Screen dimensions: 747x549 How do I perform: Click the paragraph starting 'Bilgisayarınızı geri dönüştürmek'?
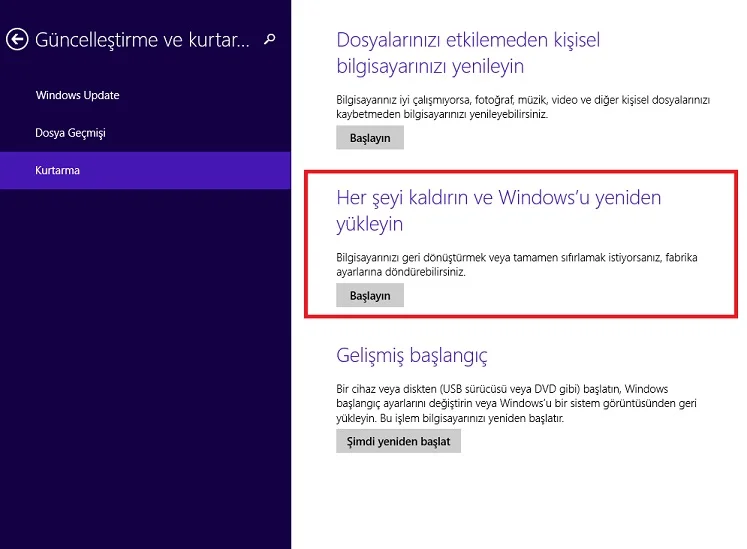[x=517, y=265]
